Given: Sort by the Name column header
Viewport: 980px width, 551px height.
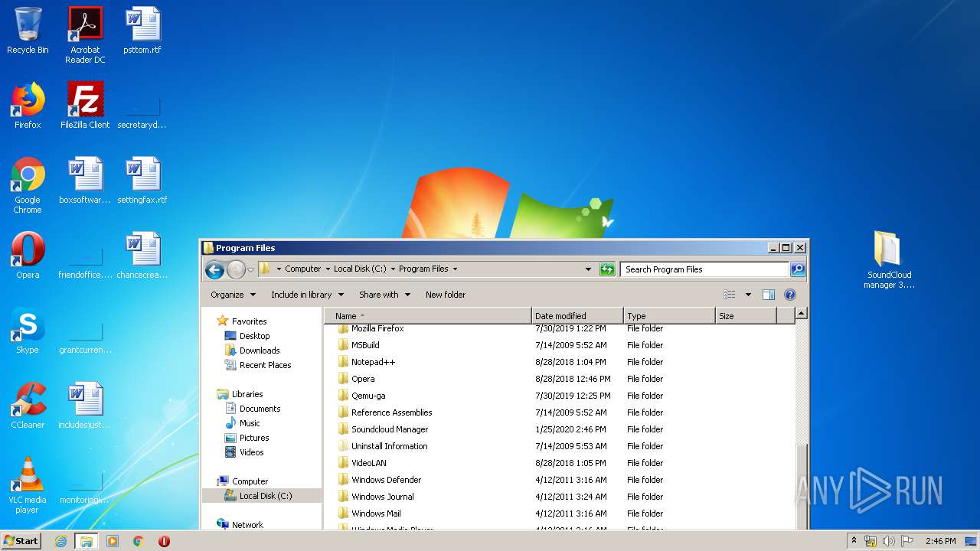Looking at the screenshot, I should click(x=428, y=316).
